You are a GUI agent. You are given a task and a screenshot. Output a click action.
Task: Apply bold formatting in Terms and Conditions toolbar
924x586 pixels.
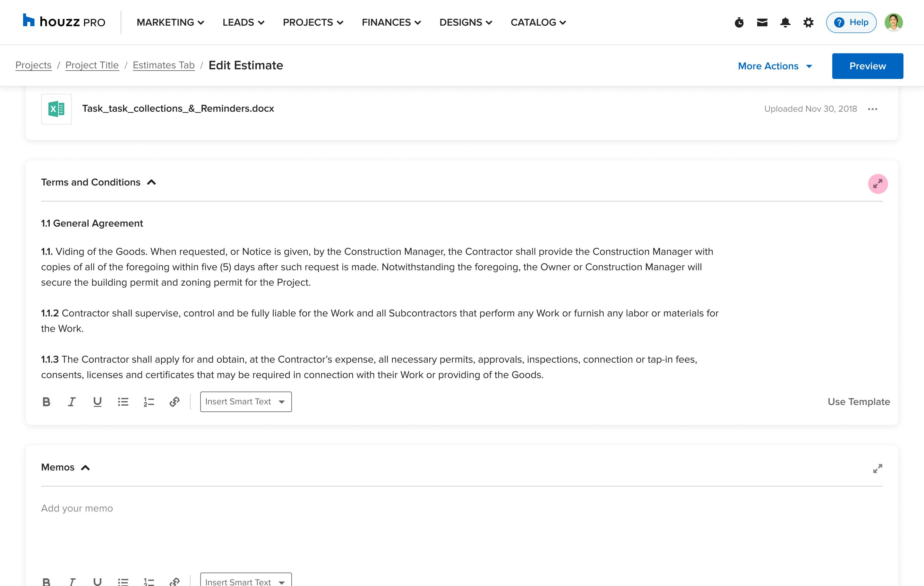(x=47, y=401)
